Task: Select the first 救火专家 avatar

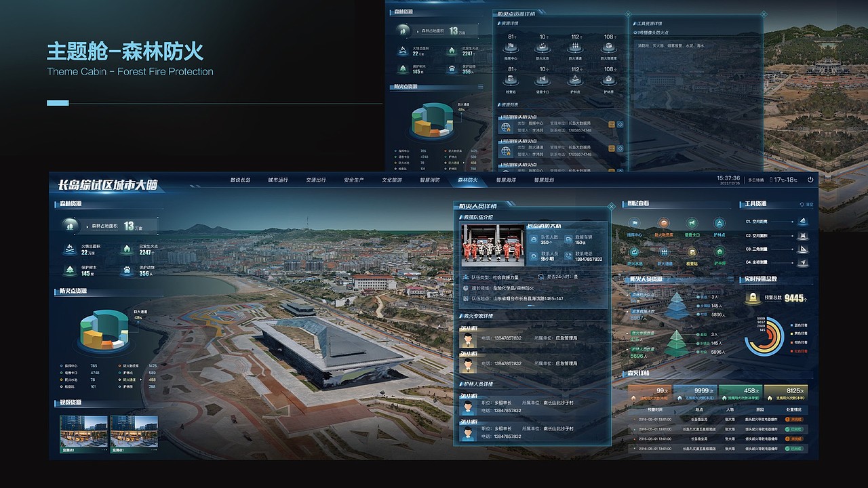Action: [467, 338]
